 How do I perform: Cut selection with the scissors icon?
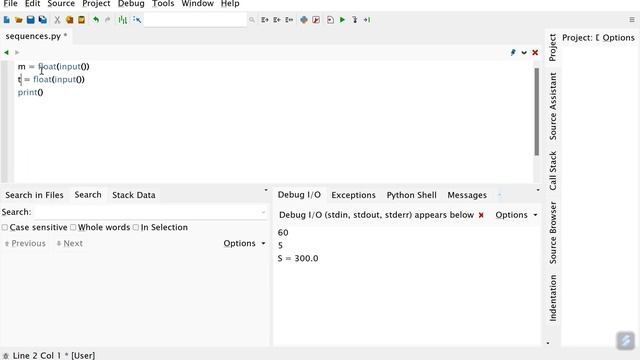(57, 20)
